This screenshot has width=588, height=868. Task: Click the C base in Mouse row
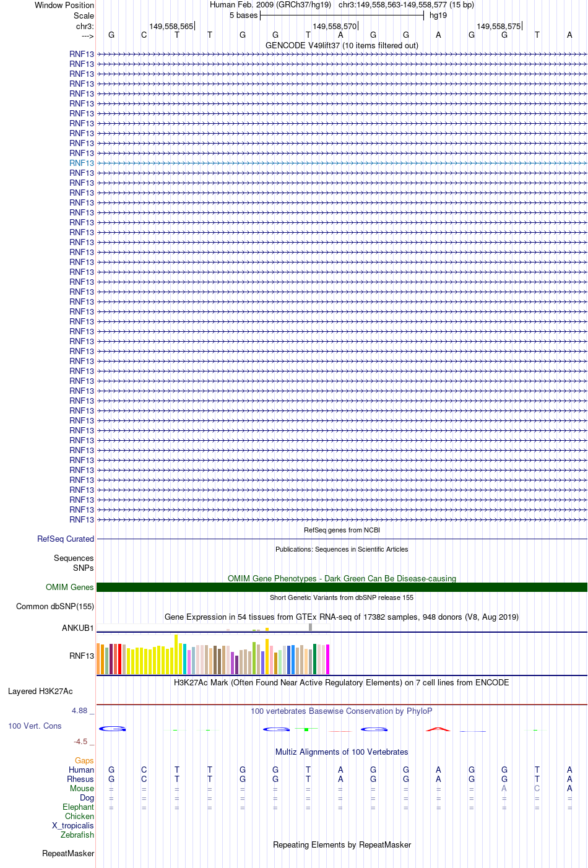coord(537,789)
